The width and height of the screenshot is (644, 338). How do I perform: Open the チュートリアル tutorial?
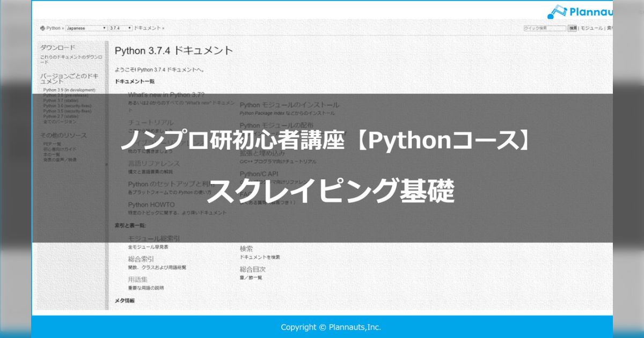152,123
